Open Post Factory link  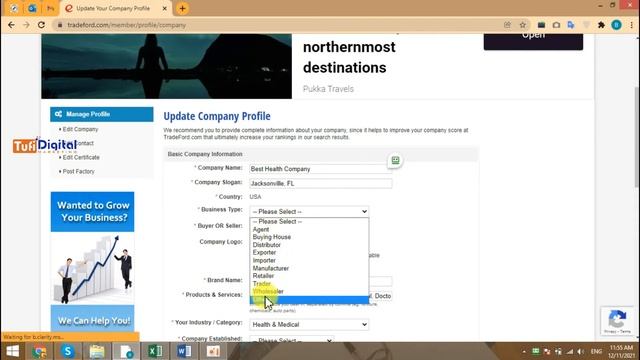pyautogui.click(x=78, y=171)
